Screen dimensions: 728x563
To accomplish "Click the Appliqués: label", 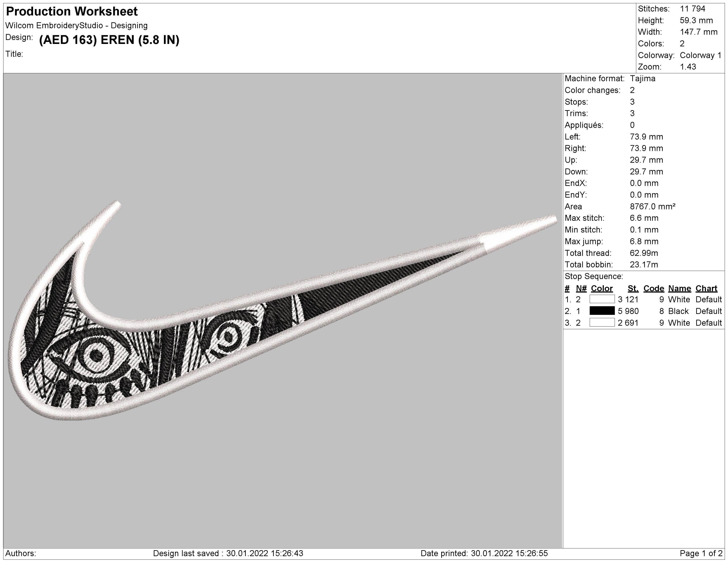I will pos(584,125).
